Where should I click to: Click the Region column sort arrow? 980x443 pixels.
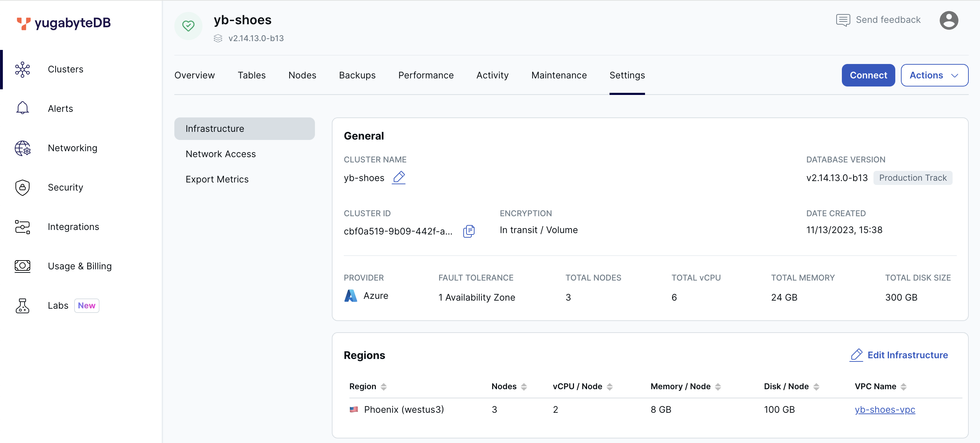(x=385, y=386)
